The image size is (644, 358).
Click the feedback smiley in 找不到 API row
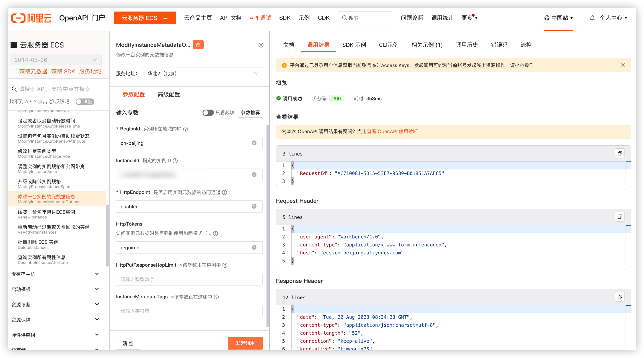tap(51, 101)
